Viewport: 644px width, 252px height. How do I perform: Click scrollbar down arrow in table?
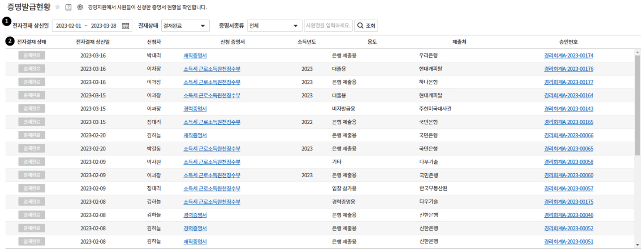tap(637, 245)
